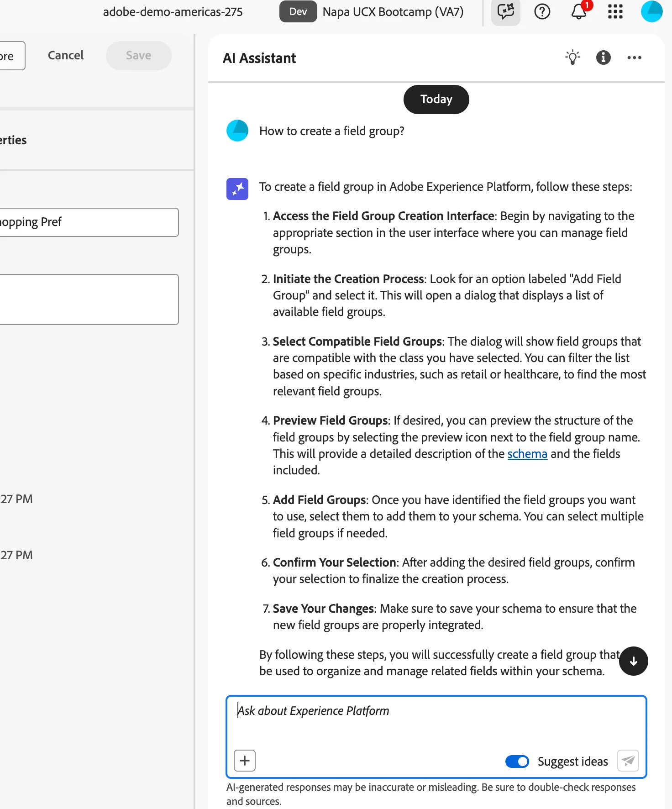The image size is (672, 809).
Task: Click the adobe-demo-americas-275 organization name
Action: pyautogui.click(x=173, y=12)
